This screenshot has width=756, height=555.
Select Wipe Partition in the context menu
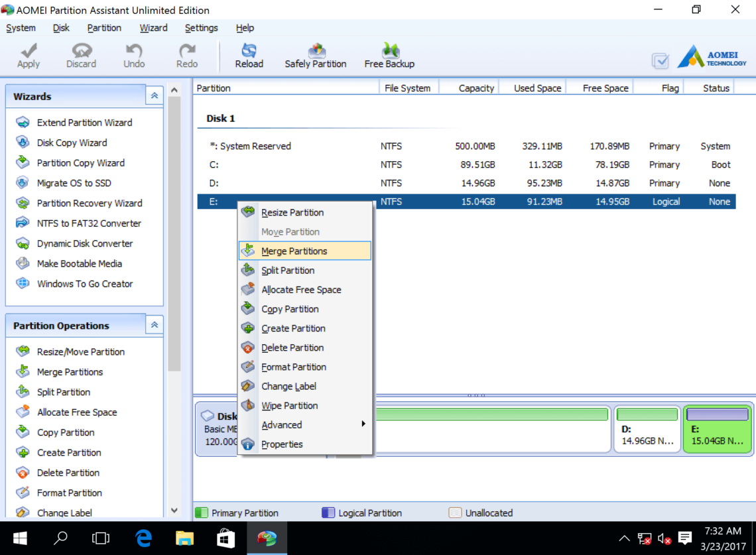pyautogui.click(x=305, y=406)
